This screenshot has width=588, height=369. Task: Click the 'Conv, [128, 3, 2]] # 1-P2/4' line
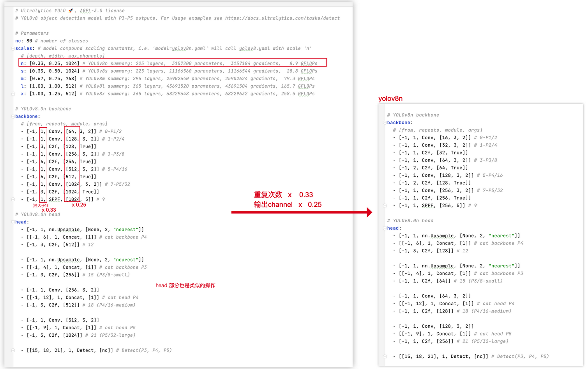pyautogui.click(x=72, y=139)
